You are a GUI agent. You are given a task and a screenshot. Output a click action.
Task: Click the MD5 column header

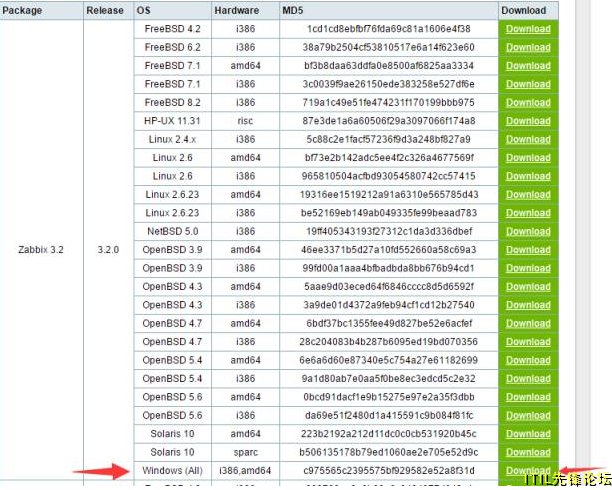coord(389,11)
